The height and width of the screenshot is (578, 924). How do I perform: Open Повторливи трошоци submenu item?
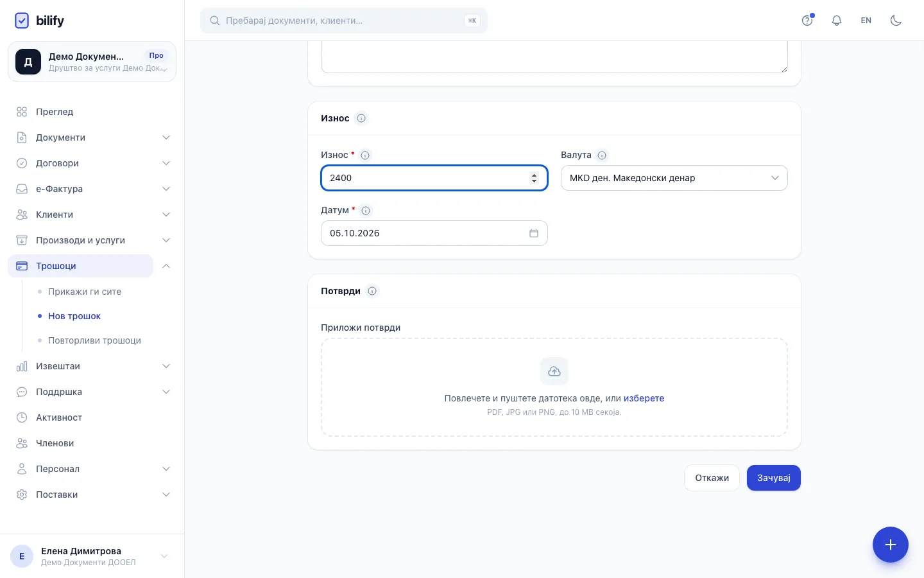(x=94, y=340)
